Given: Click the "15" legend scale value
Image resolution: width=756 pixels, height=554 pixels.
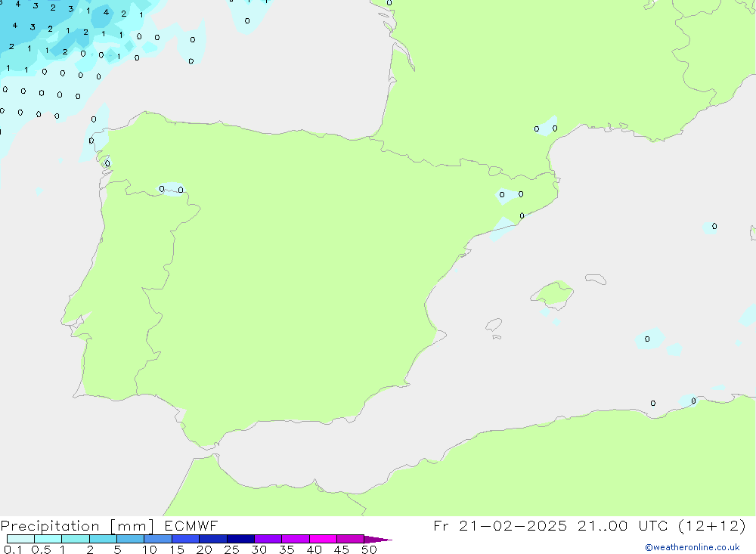Looking at the screenshot, I should 177,549.
